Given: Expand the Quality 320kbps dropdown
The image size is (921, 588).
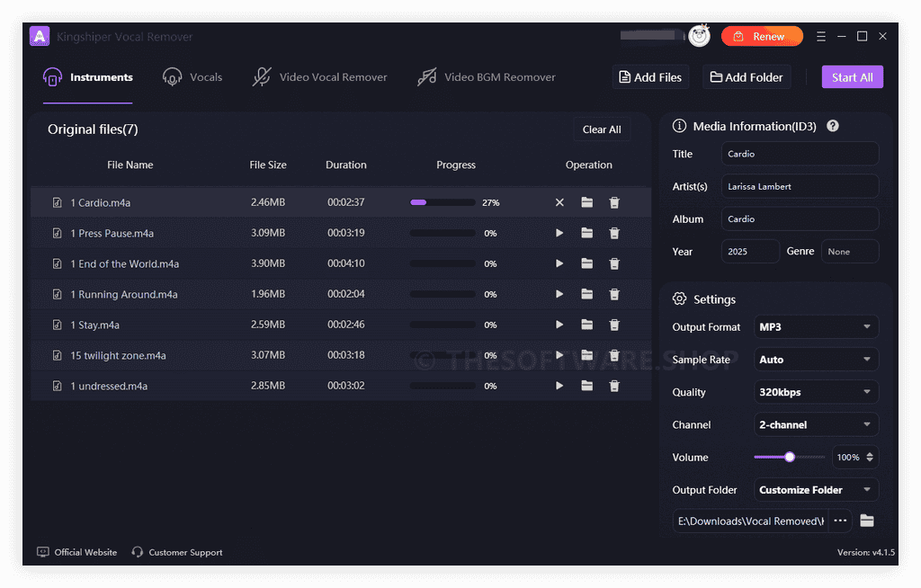Looking at the screenshot, I should tap(816, 392).
